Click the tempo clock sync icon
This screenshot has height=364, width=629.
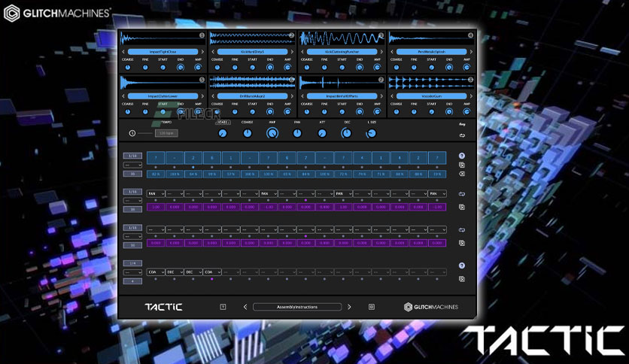pos(132,133)
